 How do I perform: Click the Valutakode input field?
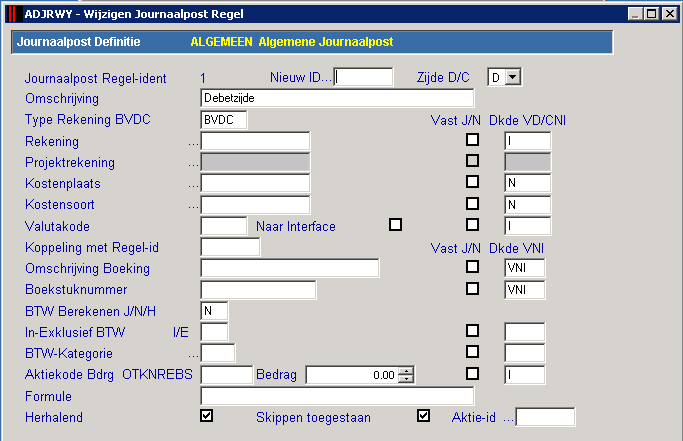223,226
